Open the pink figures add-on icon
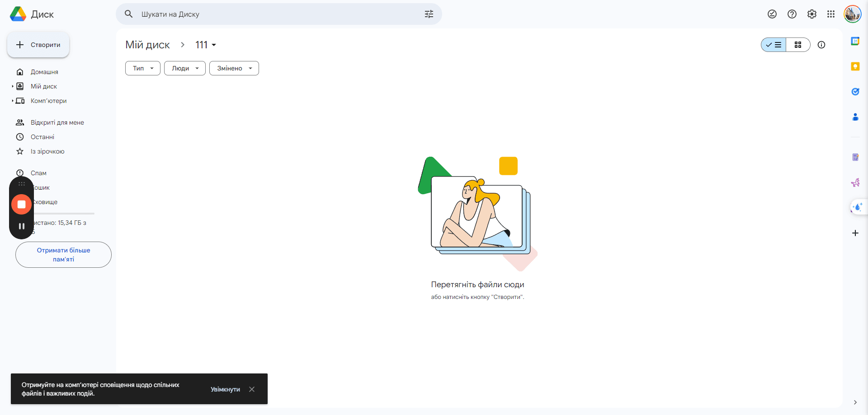Viewport: 868px width, 415px height. (855, 182)
